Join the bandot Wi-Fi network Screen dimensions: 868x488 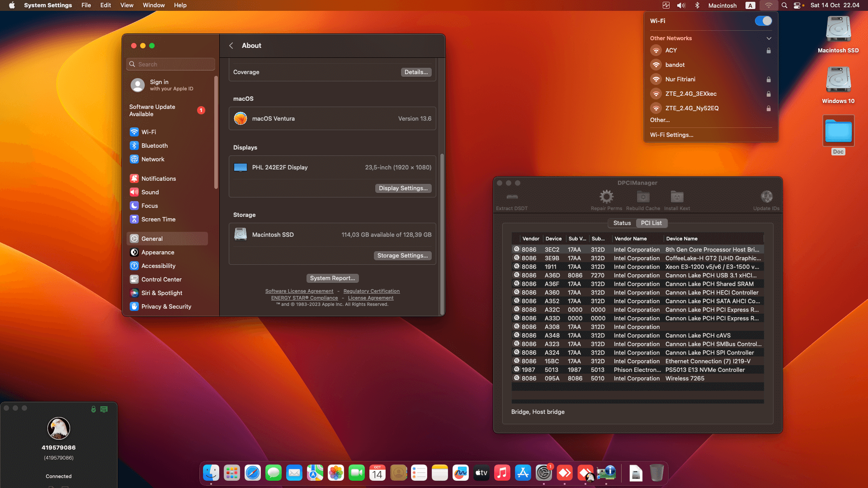point(711,65)
